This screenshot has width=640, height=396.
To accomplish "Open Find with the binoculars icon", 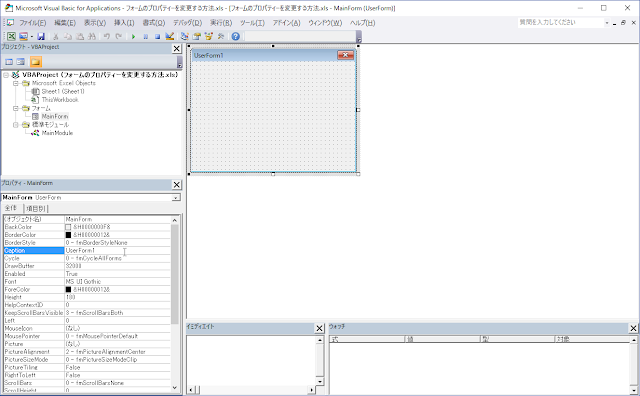I will pyautogui.click(x=92, y=36).
